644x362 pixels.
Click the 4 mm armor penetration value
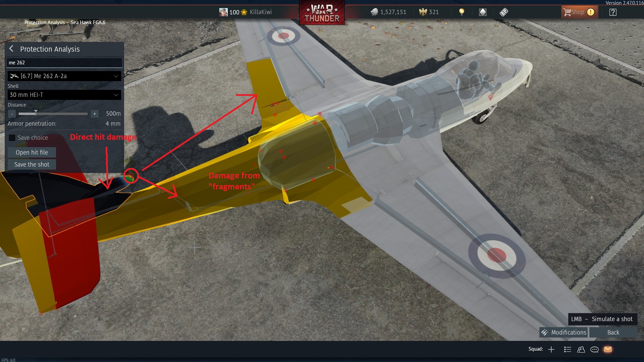click(x=113, y=124)
